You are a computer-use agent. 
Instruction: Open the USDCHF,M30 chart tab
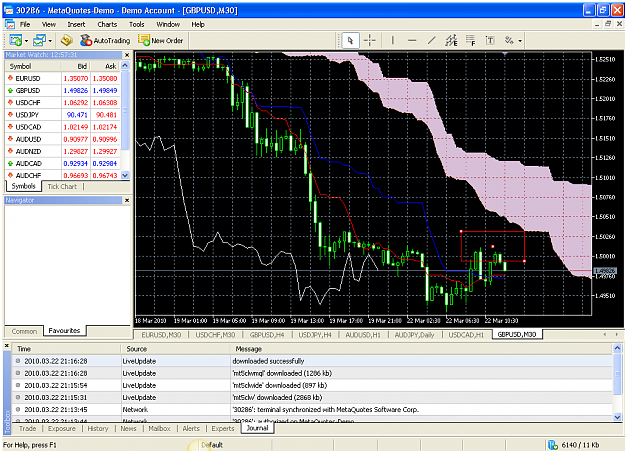tap(215, 335)
